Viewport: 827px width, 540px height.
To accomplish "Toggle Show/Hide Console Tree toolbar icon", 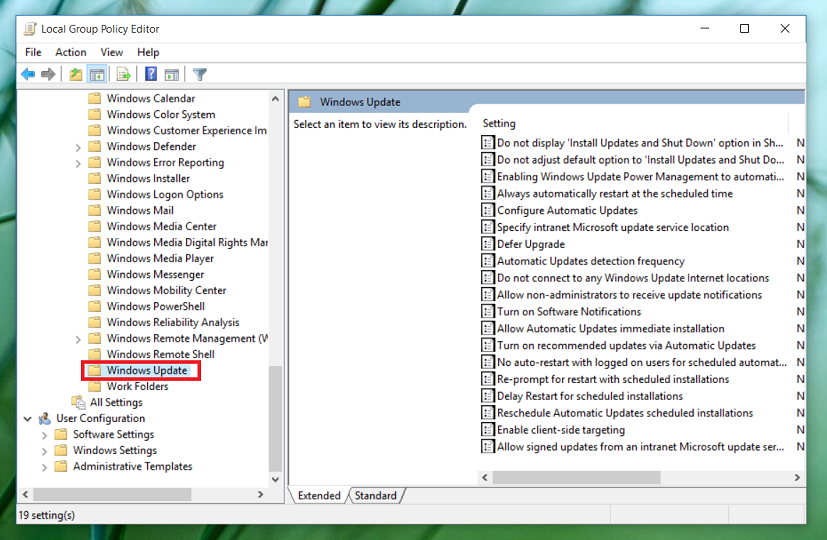I will (97, 74).
